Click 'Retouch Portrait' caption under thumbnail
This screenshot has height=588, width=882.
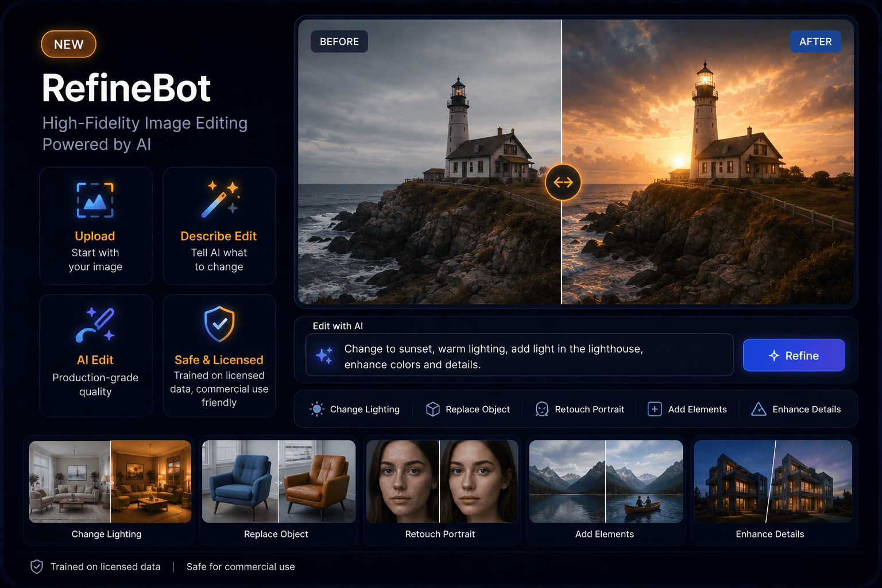click(x=440, y=534)
